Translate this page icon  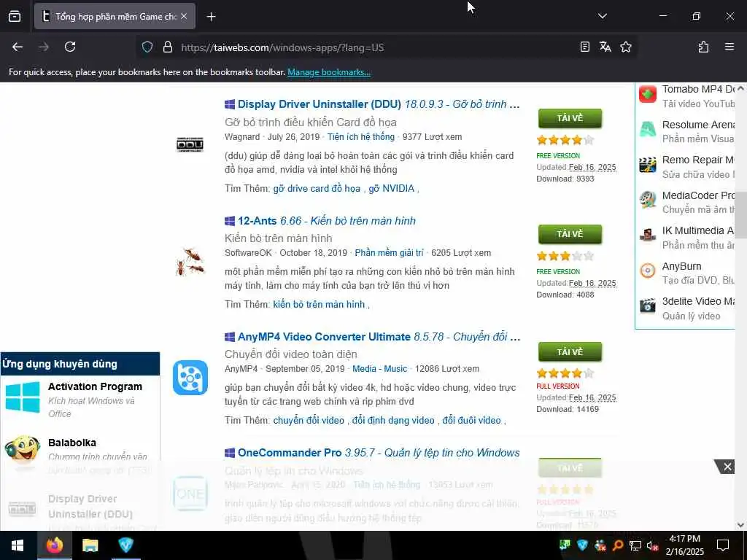click(x=605, y=47)
